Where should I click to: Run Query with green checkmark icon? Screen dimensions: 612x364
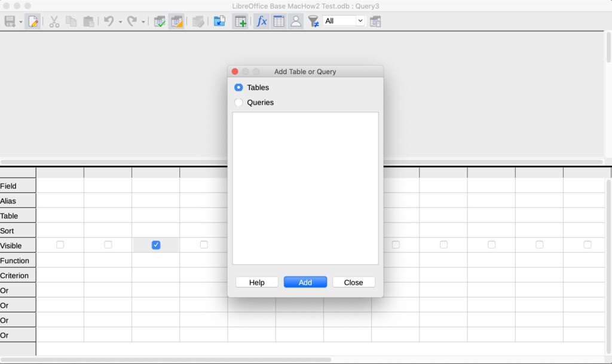pos(160,21)
